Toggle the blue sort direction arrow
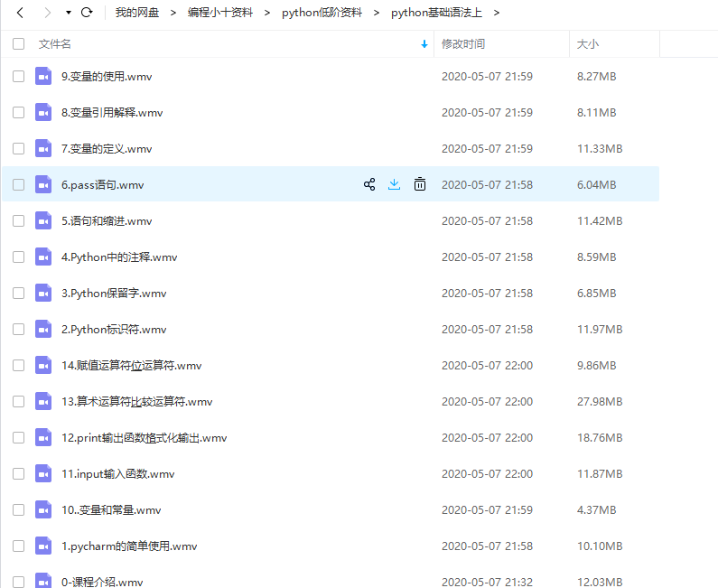The width and height of the screenshot is (718, 588). point(424,44)
